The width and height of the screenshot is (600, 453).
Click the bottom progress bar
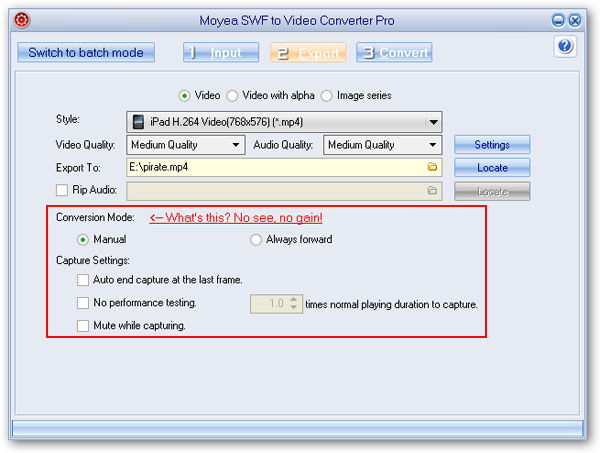point(297,428)
